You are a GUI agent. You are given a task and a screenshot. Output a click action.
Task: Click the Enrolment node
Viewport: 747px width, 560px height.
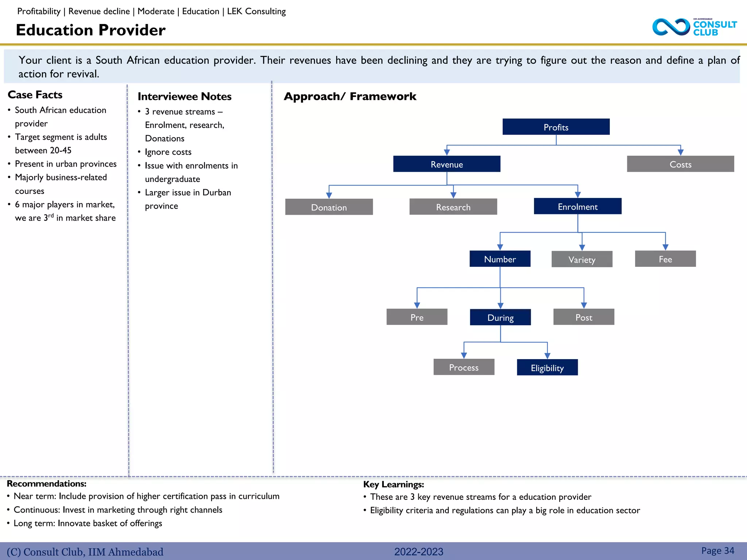coord(577,206)
